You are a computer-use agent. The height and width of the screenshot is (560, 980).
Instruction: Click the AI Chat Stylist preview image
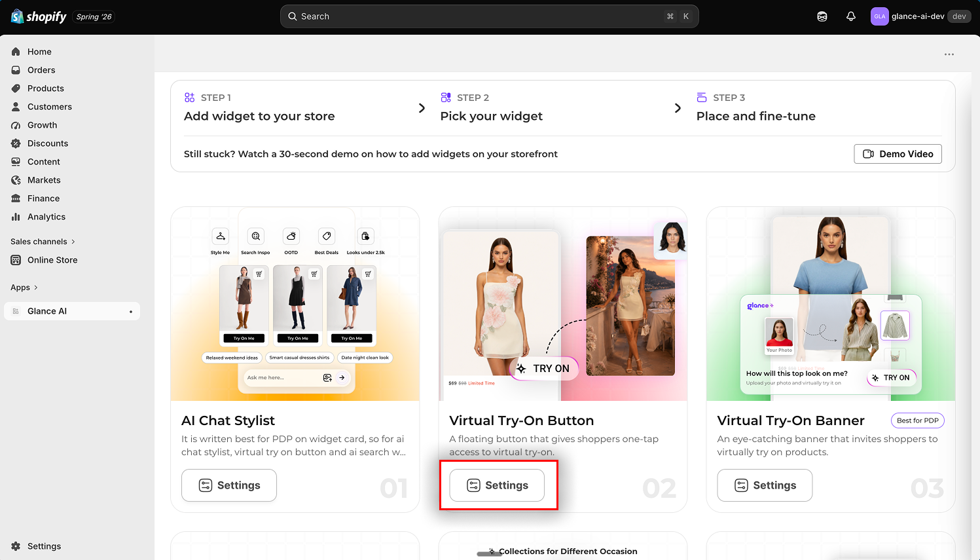coord(295,304)
